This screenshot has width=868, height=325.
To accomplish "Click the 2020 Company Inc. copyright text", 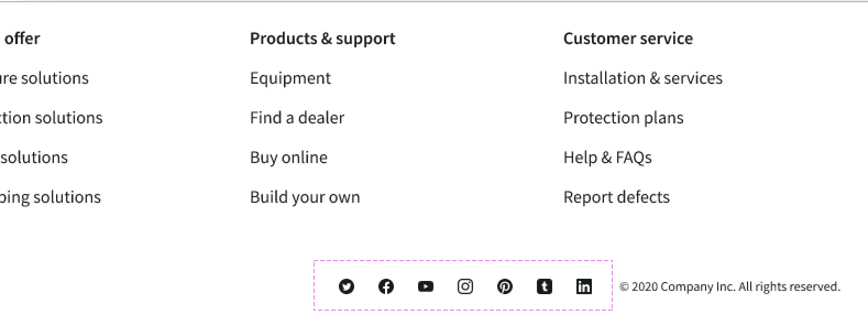I will click(730, 286).
